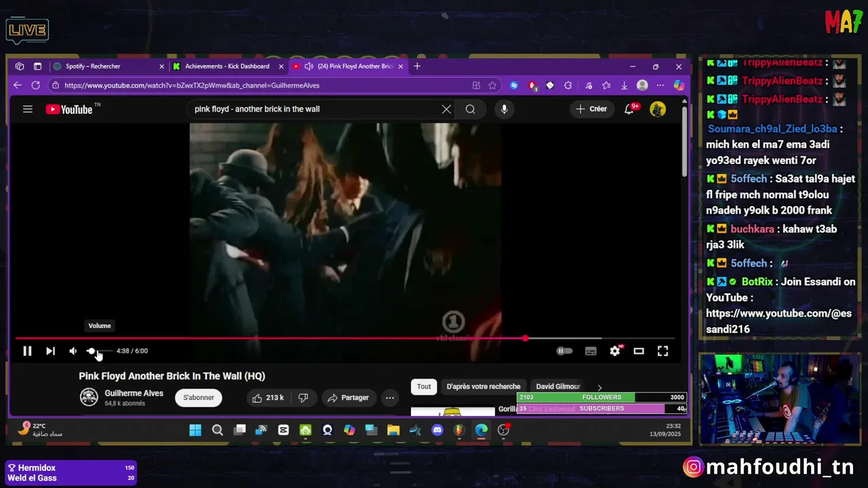Reload the page with the refresh icon

(x=35, y=85)
